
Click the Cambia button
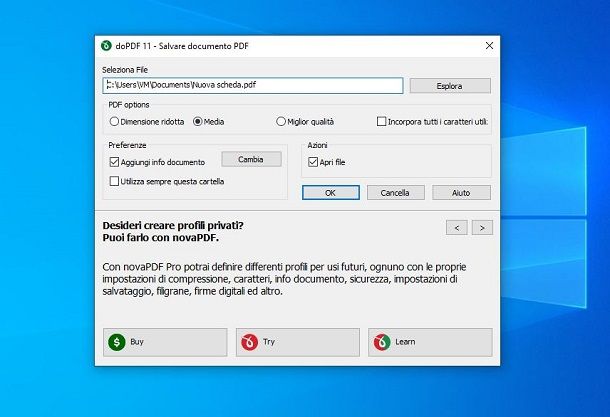pyautogui.click(x=251, y=159)
